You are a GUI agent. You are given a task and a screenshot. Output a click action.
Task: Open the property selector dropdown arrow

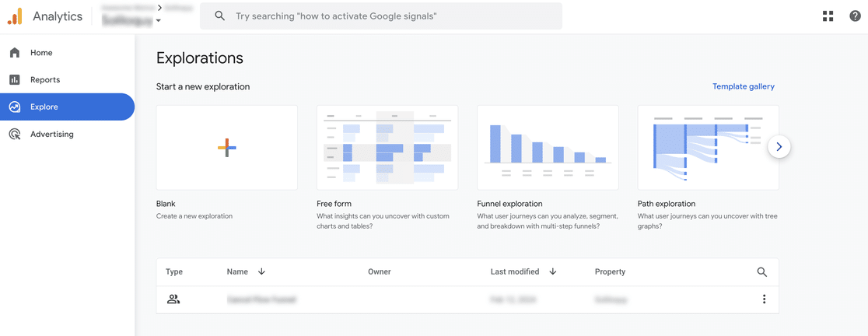point(159,21)
